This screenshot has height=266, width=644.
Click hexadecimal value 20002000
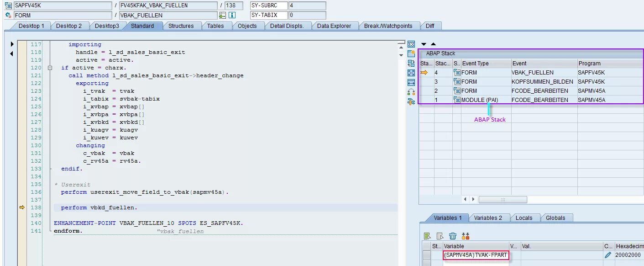pos(628,255)
